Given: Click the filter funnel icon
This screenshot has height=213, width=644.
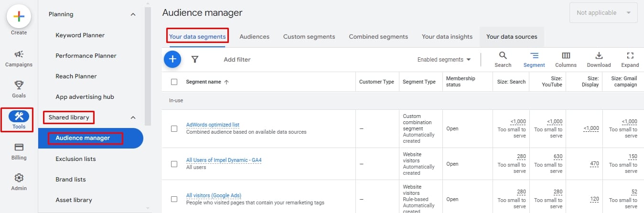Looking at the screenshot, I should tap(195, 60).
